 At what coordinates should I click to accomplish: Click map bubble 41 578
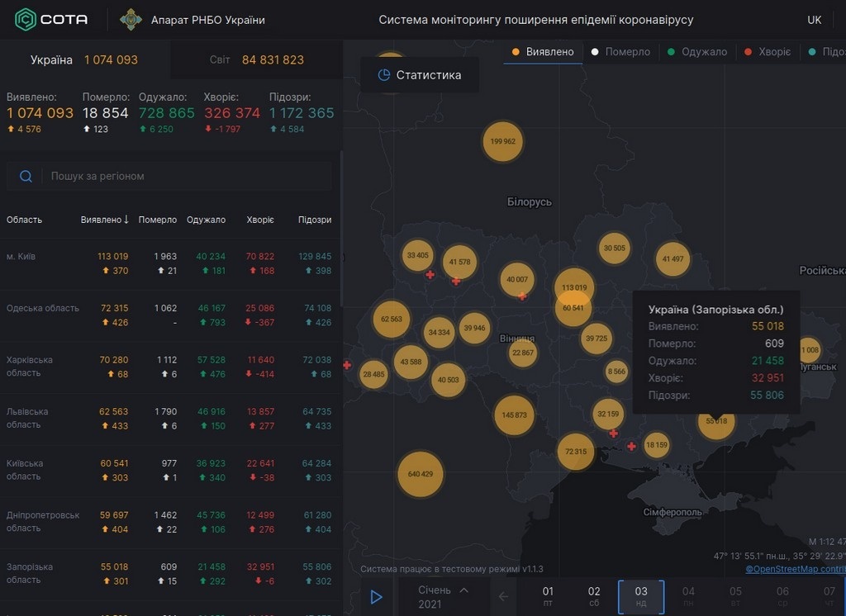click(459, 262)
